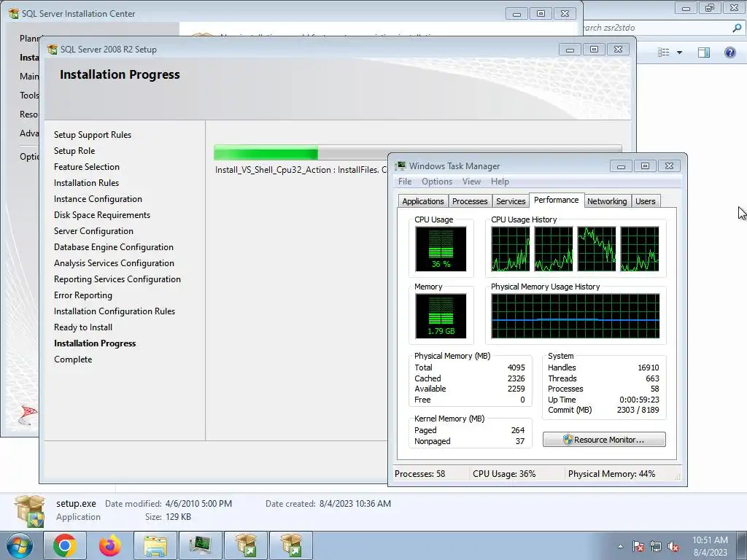Open Resource Monitor button
Viewport: 747px width, 560px height.
pos(604,440)
